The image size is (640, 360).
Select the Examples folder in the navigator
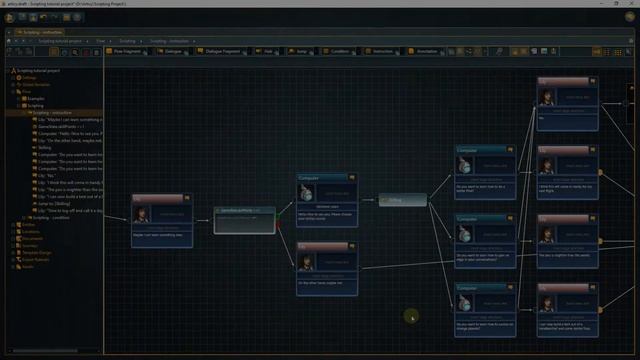point(36,99)
